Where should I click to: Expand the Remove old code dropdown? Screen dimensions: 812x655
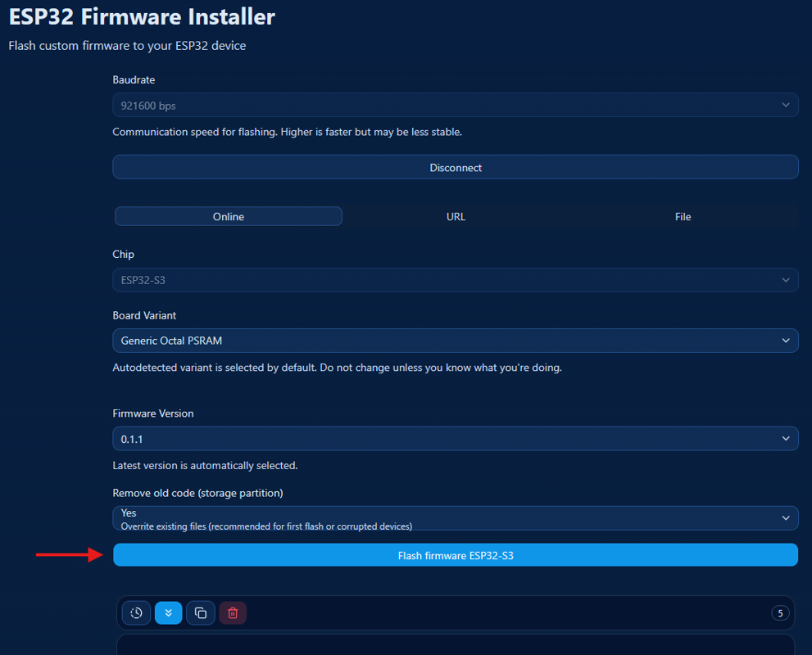tap(456, 518)
